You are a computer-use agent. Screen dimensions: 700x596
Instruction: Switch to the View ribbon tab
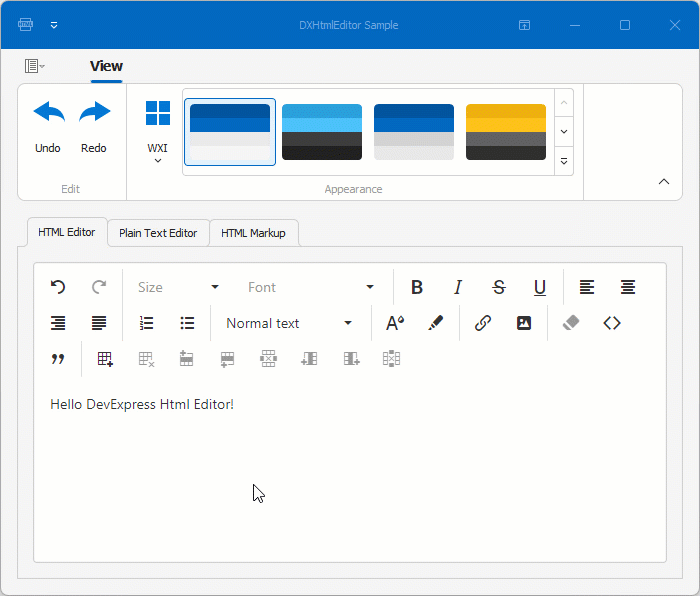[106, 66]
